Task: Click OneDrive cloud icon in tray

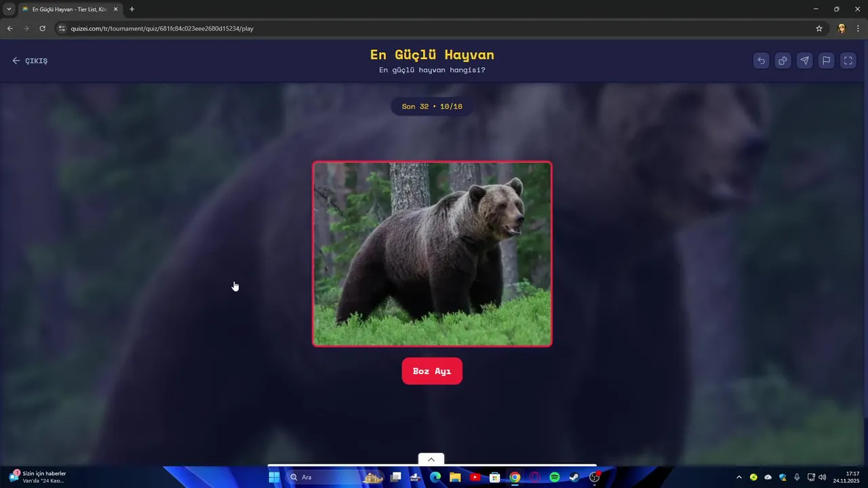Action: (768, 477)
